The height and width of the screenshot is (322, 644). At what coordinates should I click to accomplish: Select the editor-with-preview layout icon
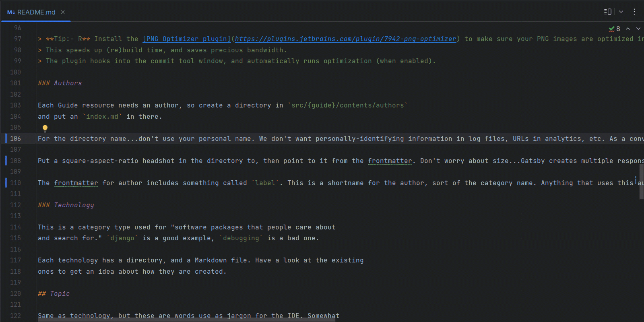608,12
